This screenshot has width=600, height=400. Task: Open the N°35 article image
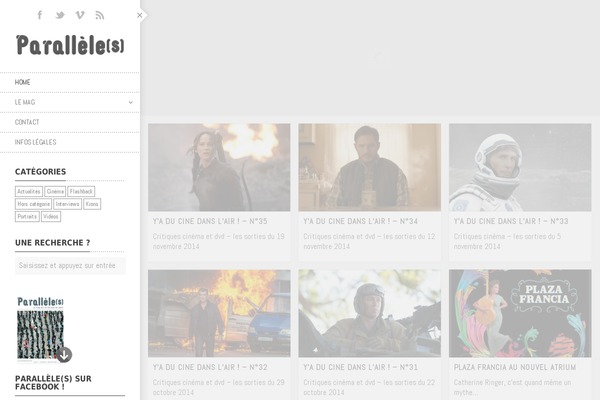coord(219,167)
